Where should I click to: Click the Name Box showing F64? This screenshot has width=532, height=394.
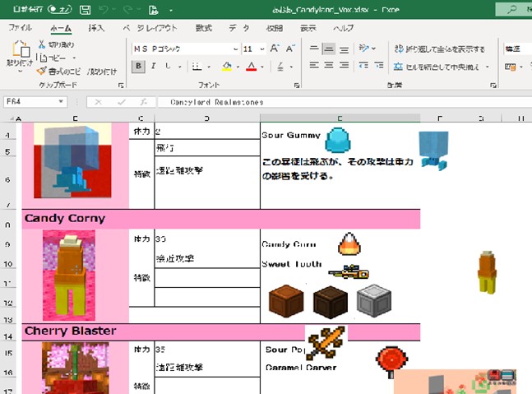[30, 101]
